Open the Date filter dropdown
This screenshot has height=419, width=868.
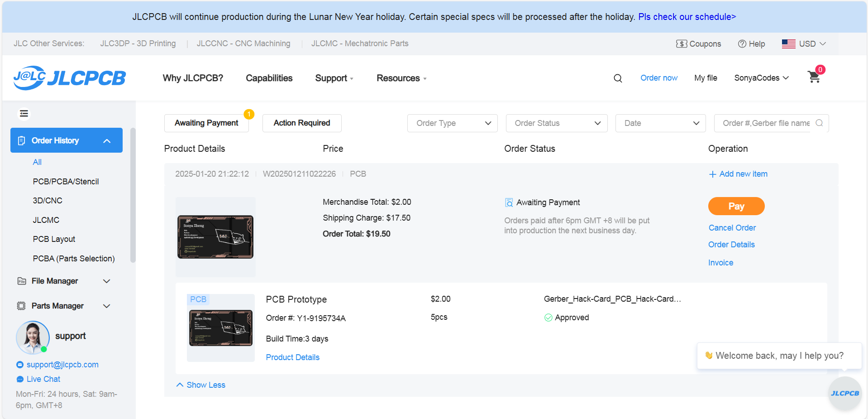pos(661,123)
